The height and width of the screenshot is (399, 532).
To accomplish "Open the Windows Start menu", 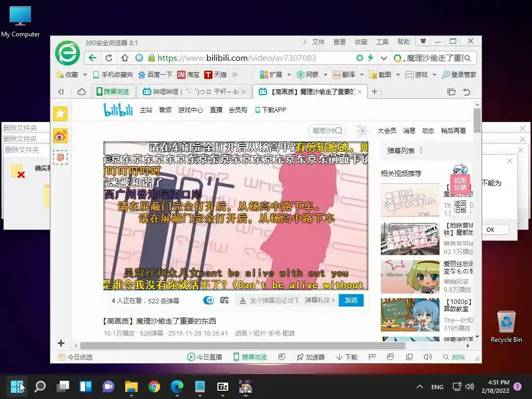I will tap(17, 387).
